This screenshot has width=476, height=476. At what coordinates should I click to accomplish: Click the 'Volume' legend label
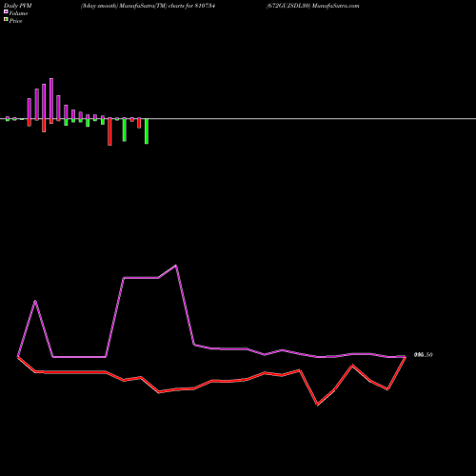18,13
